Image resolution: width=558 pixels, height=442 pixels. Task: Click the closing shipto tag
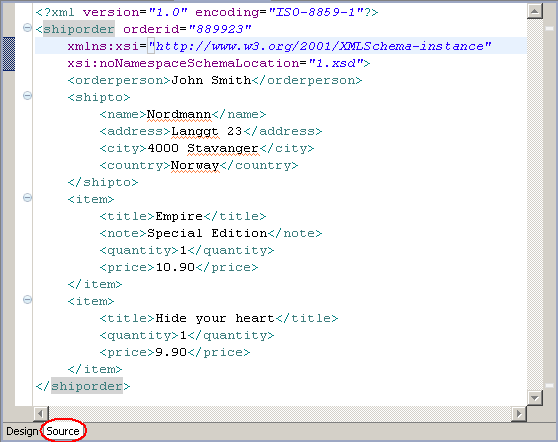coord(103,183)
